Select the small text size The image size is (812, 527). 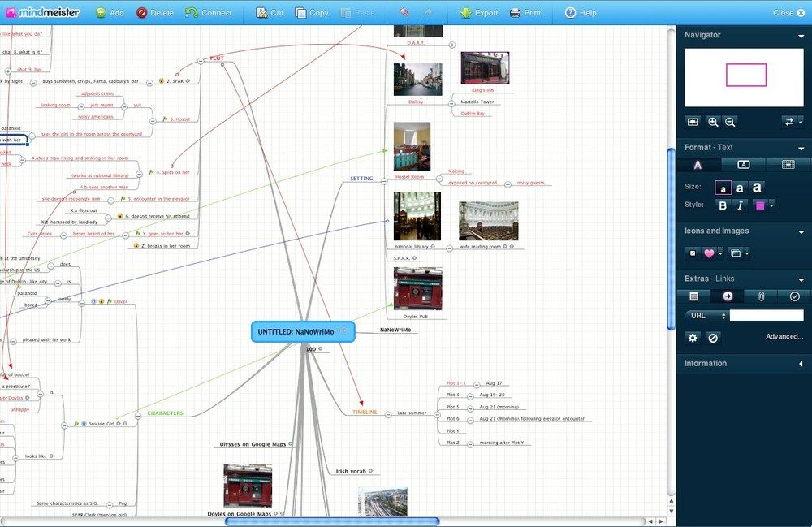[723, 188]
